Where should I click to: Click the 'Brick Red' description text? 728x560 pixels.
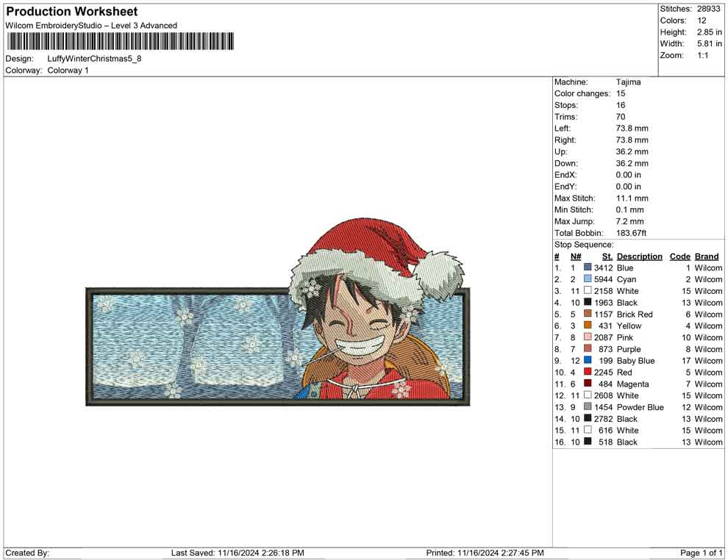(x=635, y=314)
